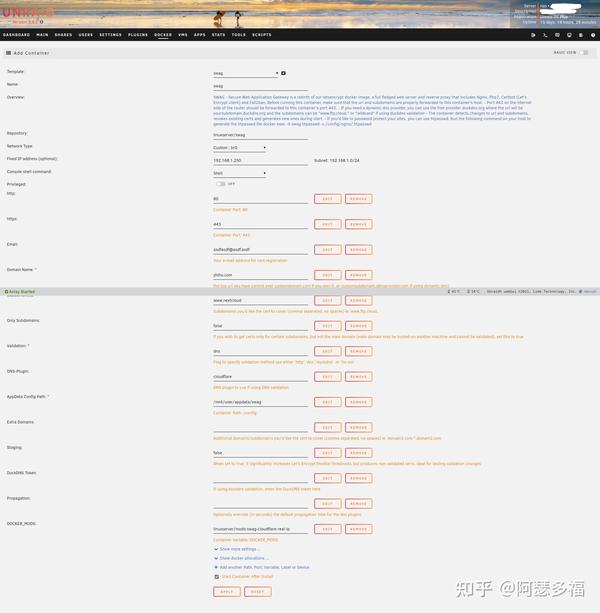Click Edit for the DOCKER_MODS row

[328, 529]
